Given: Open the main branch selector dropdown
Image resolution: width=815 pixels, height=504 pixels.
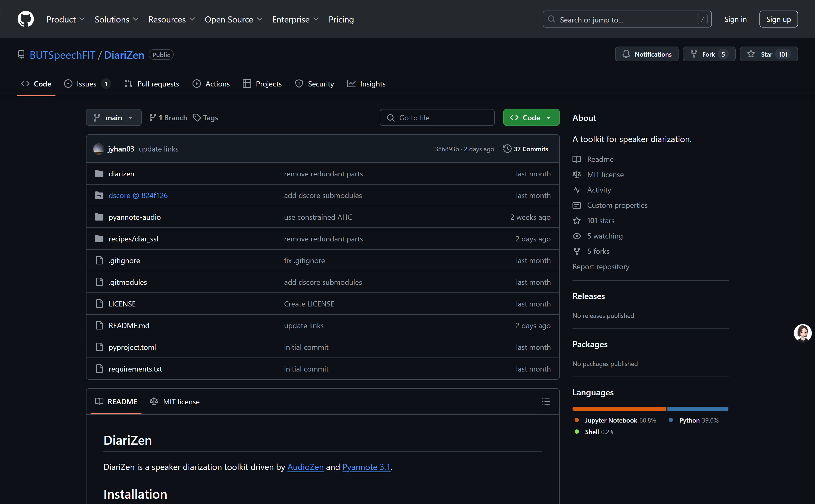Looking at the screenshot, I should click(114, 117).
